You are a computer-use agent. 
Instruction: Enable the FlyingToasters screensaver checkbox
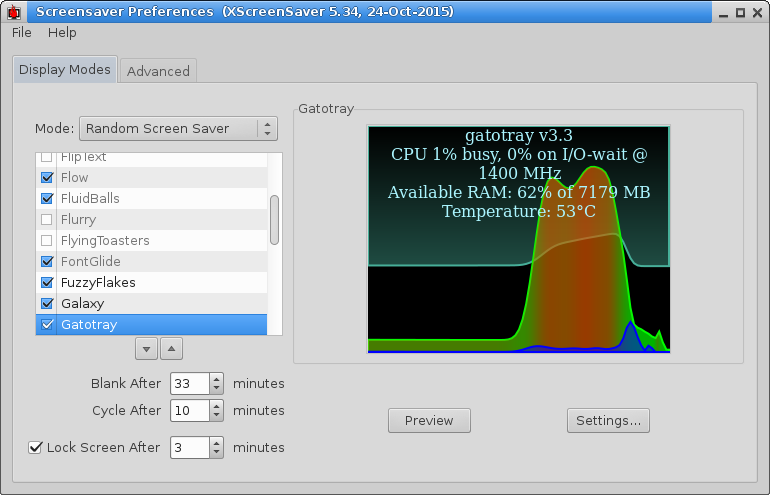[47, 241]
